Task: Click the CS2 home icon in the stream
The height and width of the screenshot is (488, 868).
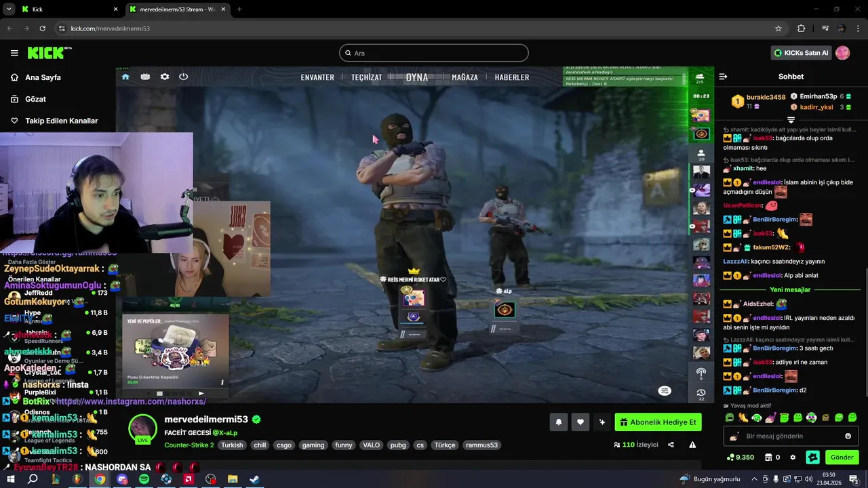Action: click(125, 77)
